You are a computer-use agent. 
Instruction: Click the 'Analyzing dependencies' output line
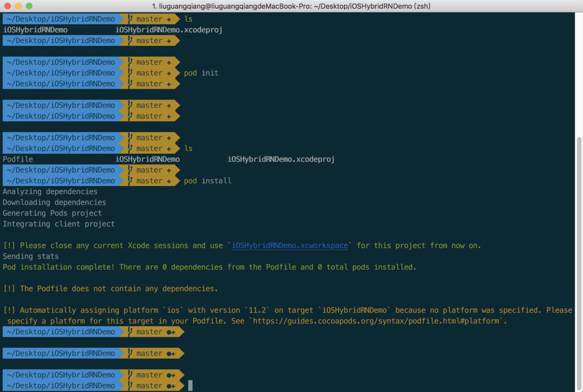point(50,192)
